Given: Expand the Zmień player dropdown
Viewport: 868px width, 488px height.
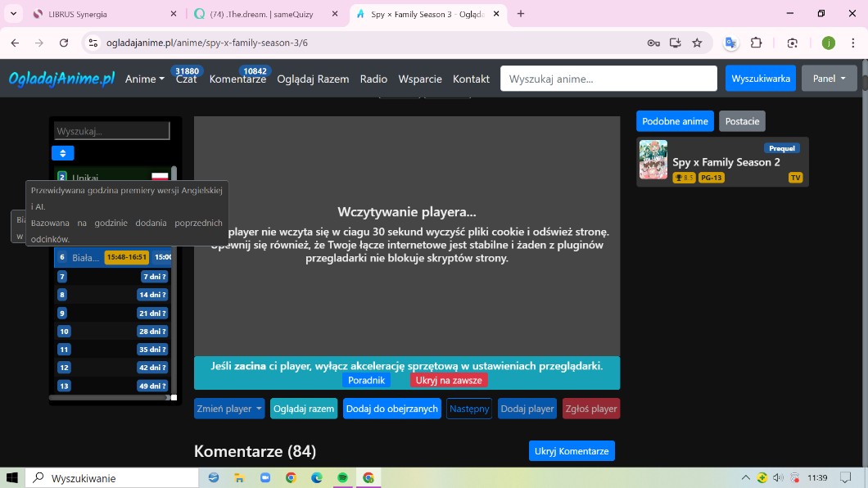Looking at the screenshot, I should point(229,409).
